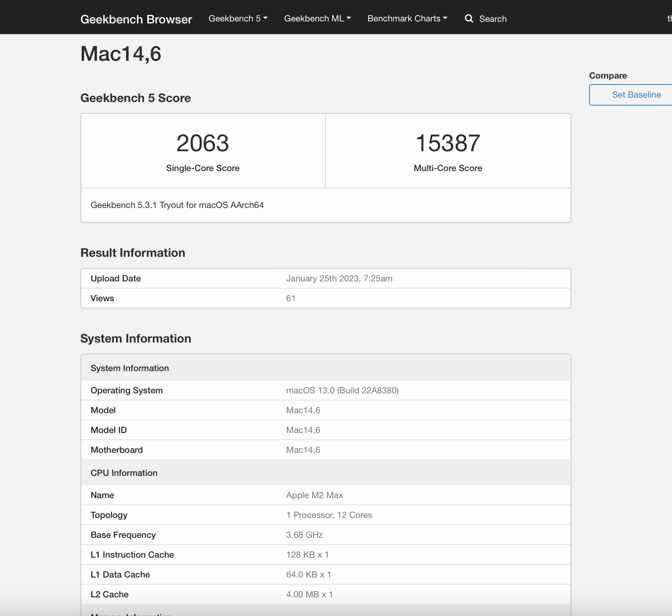
Task: Select the Apple M2 Max CPU name
Action: [315, 495]
